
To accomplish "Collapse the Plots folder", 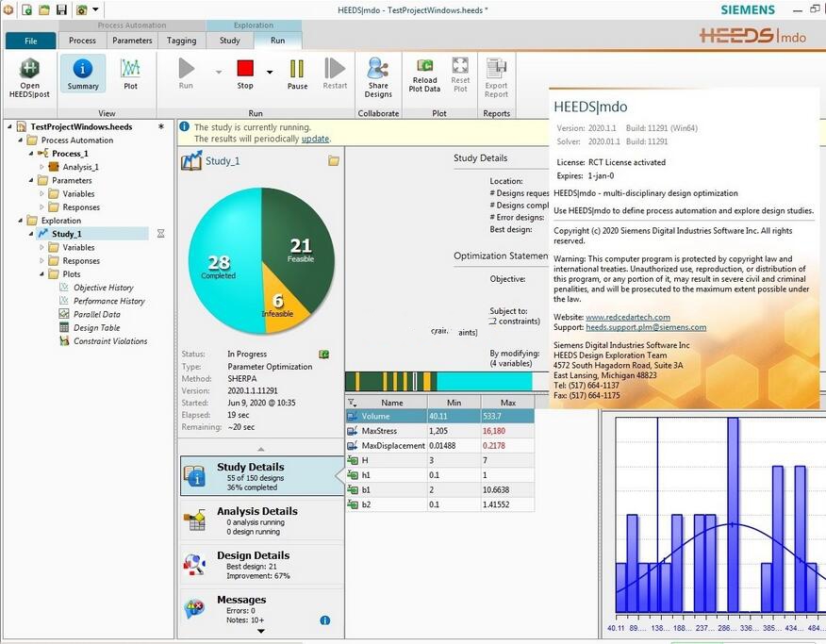I will (x=42, y=273).
